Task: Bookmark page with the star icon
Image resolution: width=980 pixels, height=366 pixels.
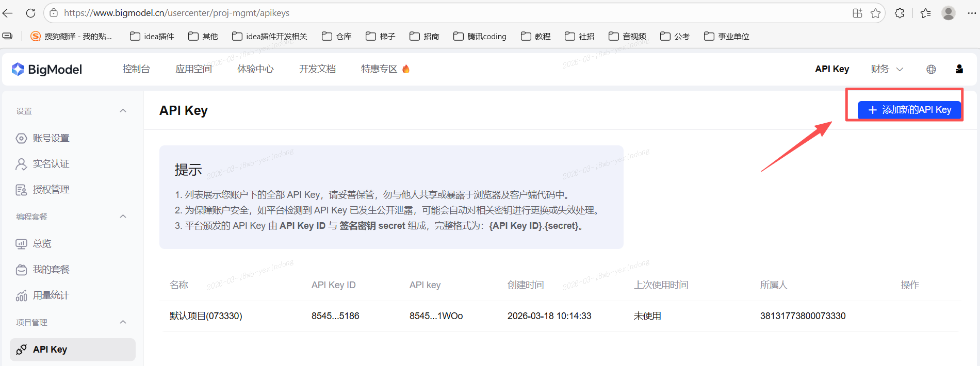Action: (875, 13)
